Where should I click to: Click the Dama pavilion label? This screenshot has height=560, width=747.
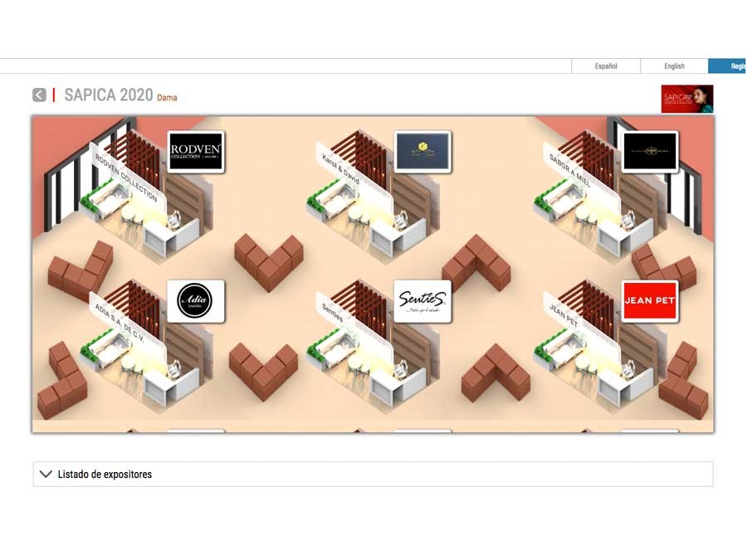coord(167,98)
